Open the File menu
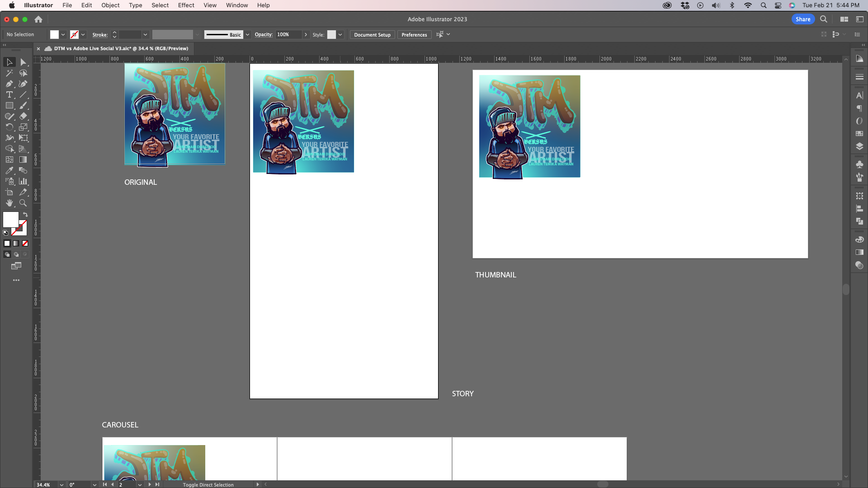 [x=67, y=5]
